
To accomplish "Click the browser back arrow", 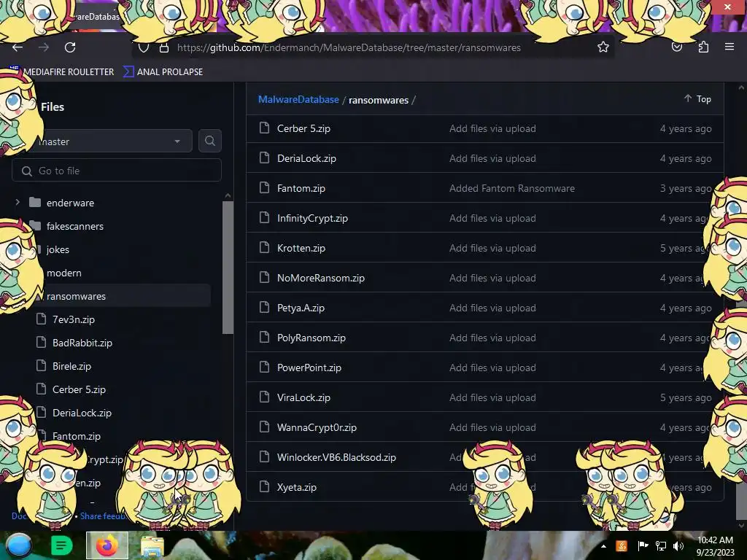I will click(x=18, y=47).
